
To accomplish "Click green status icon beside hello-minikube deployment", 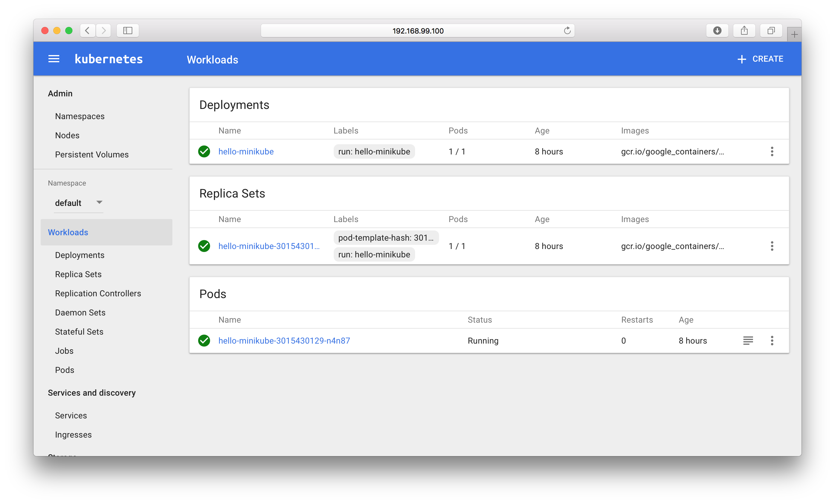I will (204, 151).
